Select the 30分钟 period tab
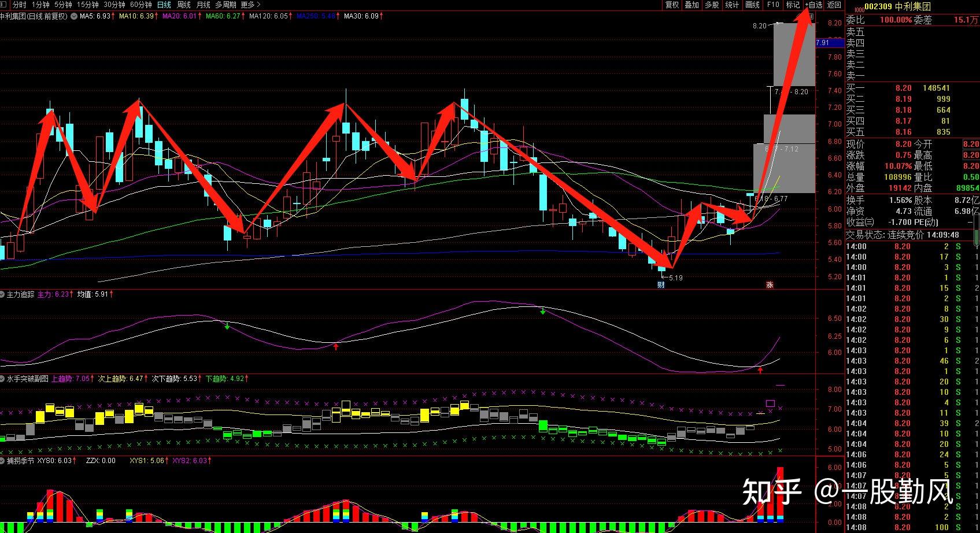This screenshot has height=533, width=980. [x=114, y=5]
